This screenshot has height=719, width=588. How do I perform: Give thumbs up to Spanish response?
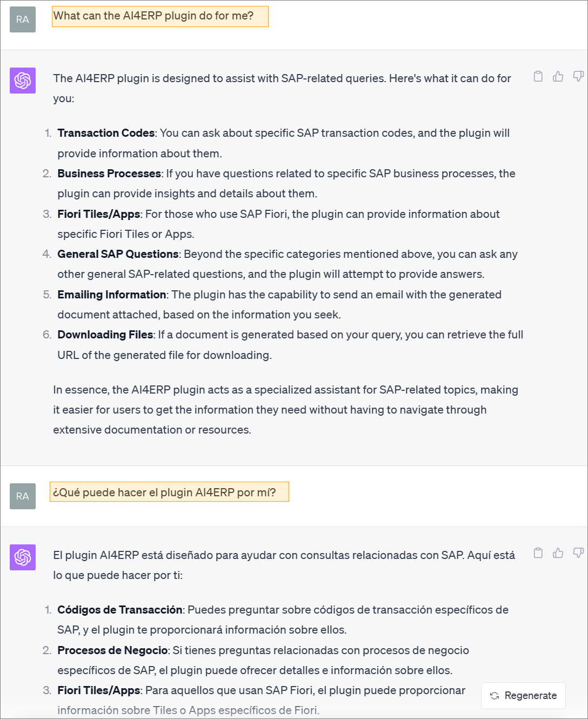[558, 553]
